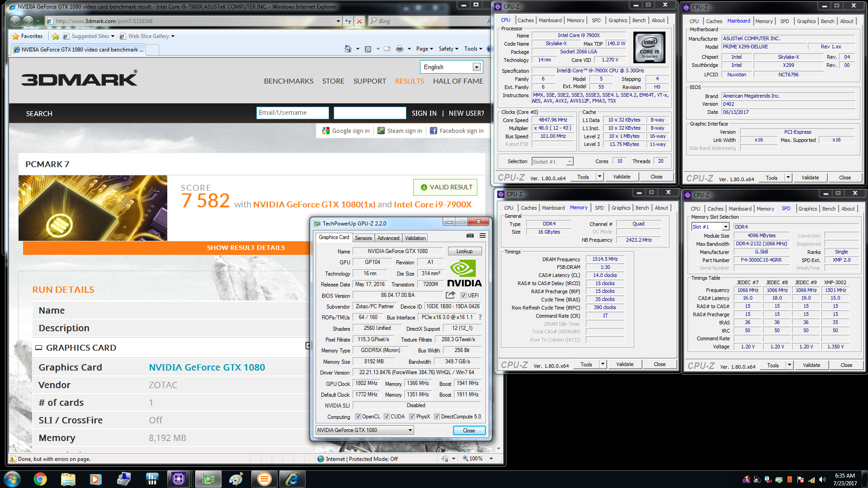Click the volume speaker tray icon

[x=822, y=479]
